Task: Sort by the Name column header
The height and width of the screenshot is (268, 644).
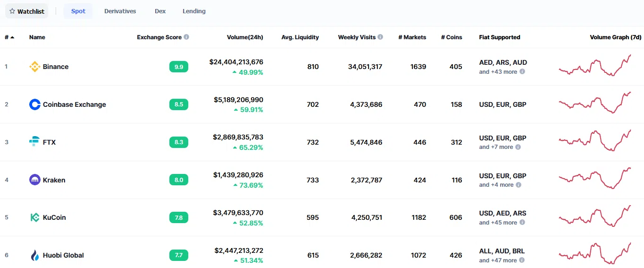Action: point(37,37)
